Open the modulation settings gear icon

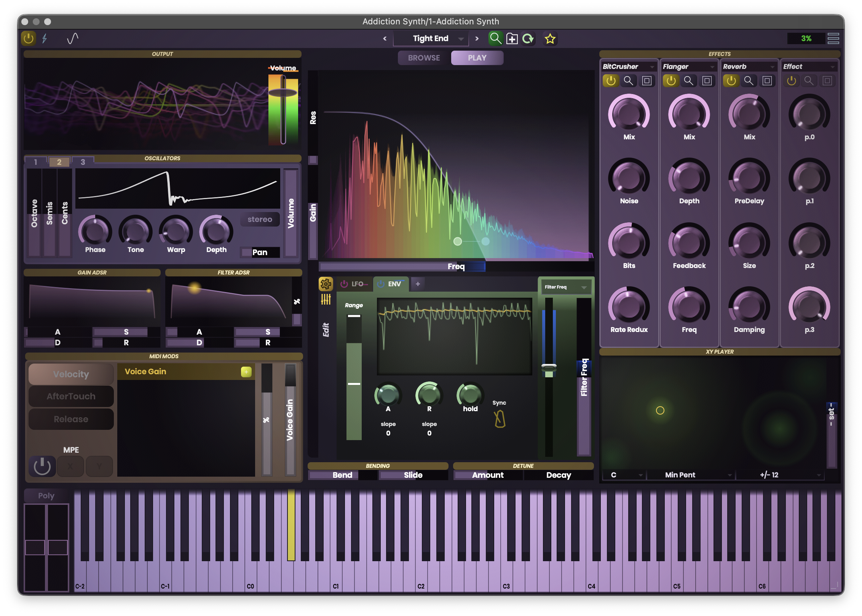(x=326, y=284)
